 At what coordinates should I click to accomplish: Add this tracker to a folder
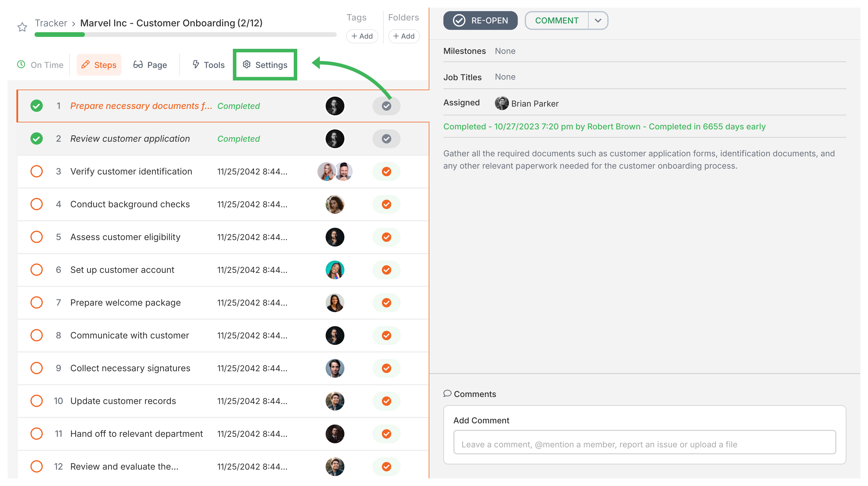click(404, 36)
